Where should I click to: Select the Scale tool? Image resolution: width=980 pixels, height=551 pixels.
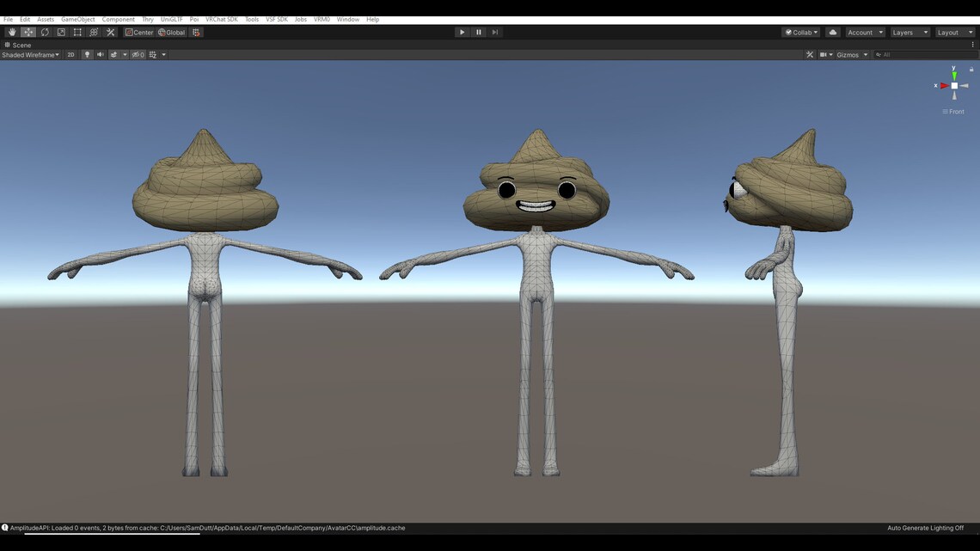pos(60,32)
